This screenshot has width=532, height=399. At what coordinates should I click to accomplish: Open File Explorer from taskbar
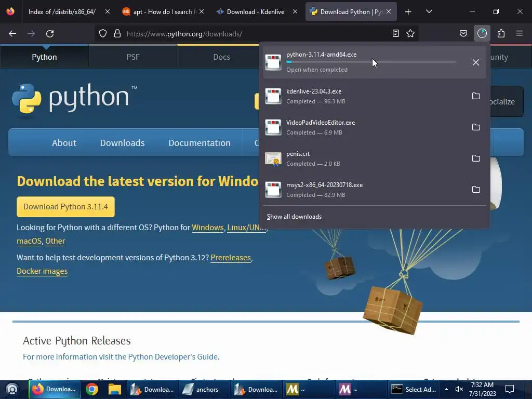pyautogui.click(x=115, y=389)
